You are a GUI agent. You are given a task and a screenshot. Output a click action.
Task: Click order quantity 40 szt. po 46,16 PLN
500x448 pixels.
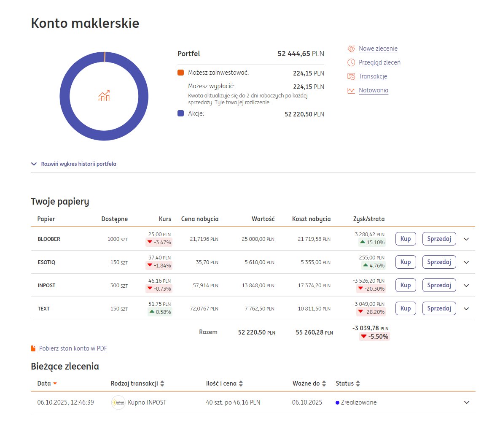pyautogui.click(x=233, y=402)
